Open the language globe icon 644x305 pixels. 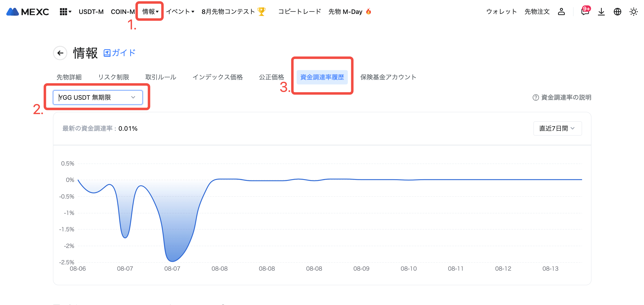pyautogui.click(x=617, y=12)
